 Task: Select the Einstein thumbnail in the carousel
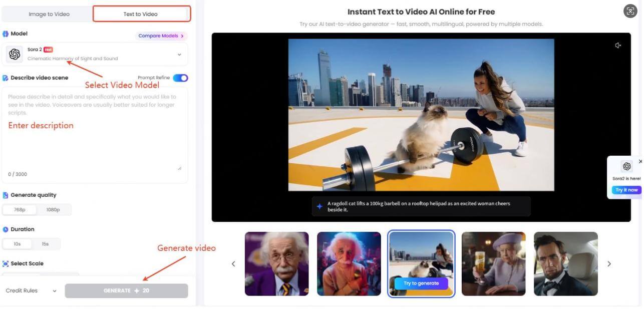click(x=276, y=263)
